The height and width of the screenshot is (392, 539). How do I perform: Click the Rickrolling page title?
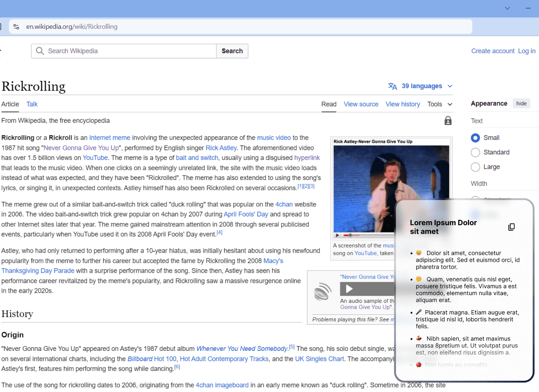pos(33,86)
